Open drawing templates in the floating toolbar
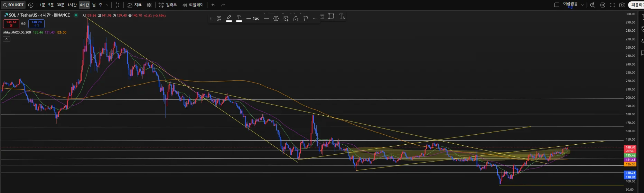 (219, 18)
